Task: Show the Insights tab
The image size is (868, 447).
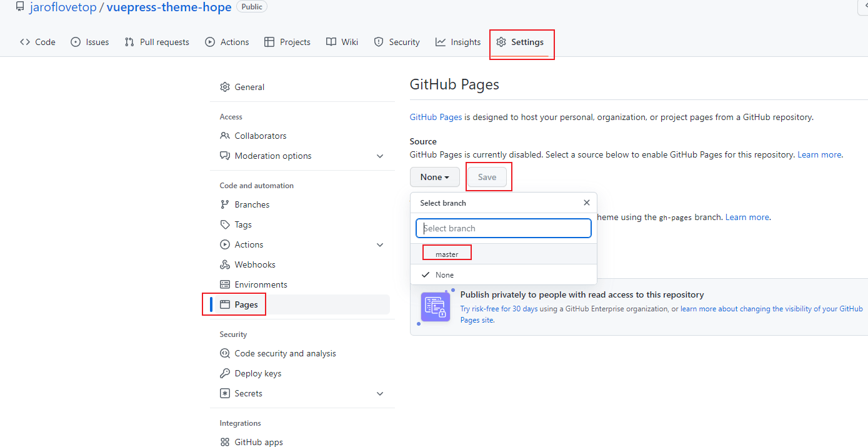Action: coord(458,42)
